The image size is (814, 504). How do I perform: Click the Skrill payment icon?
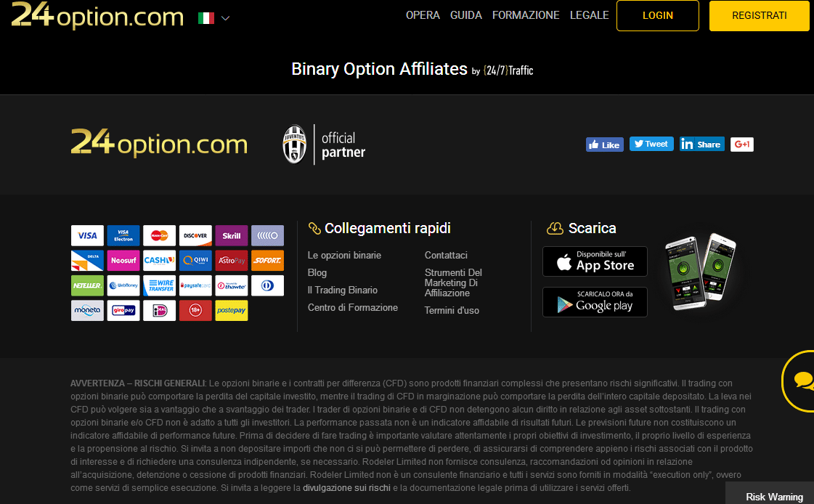tap(232, 235)
